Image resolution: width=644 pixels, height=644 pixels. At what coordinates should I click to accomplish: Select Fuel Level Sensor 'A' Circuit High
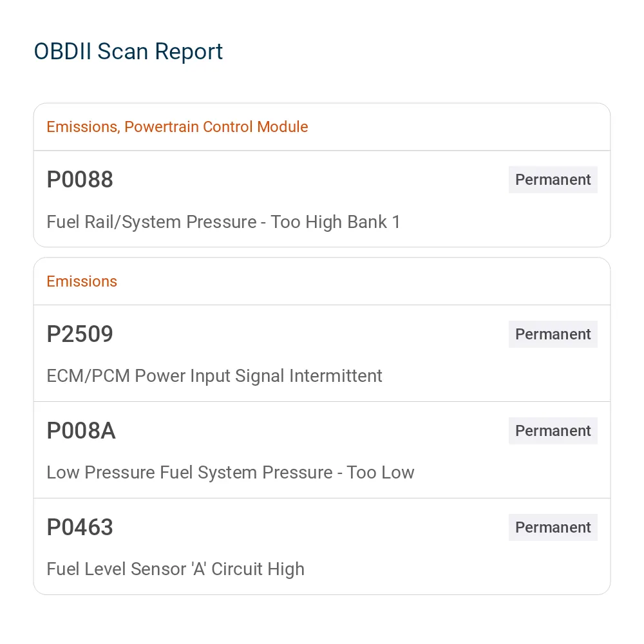pyautogui.click(x=175, y=569)
